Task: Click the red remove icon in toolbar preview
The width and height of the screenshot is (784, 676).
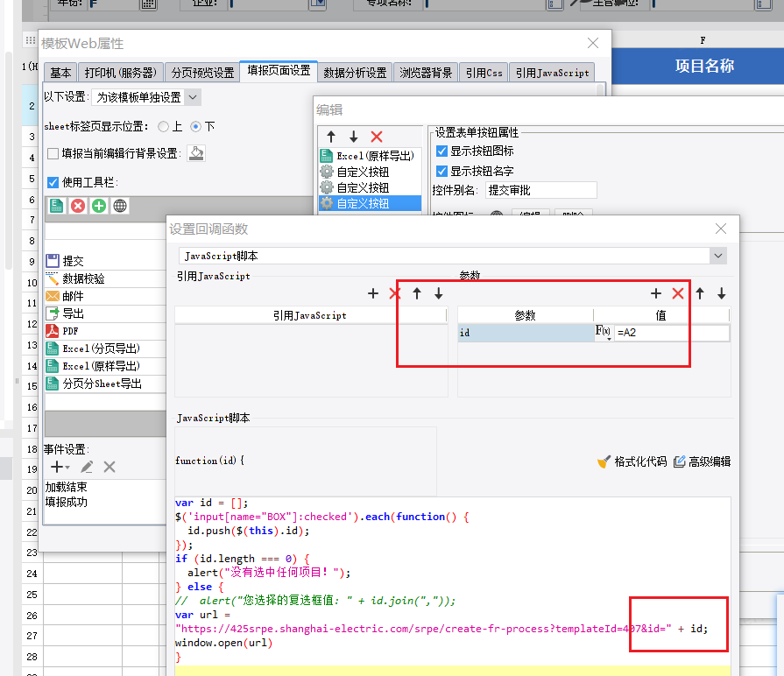Action: (x=78, y=206)
